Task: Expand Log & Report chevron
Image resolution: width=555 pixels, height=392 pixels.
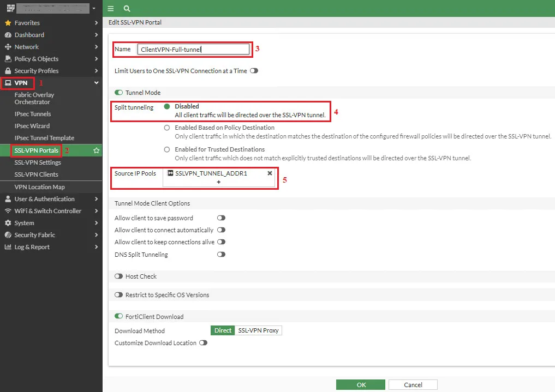Action: point(96,247)
